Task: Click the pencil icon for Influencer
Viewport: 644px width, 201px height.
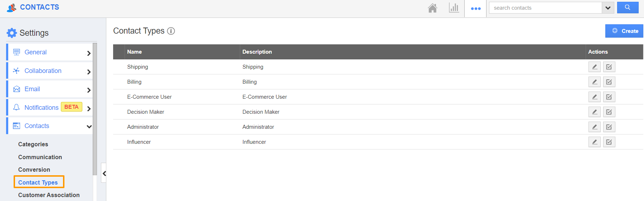Action: (594, 142)
